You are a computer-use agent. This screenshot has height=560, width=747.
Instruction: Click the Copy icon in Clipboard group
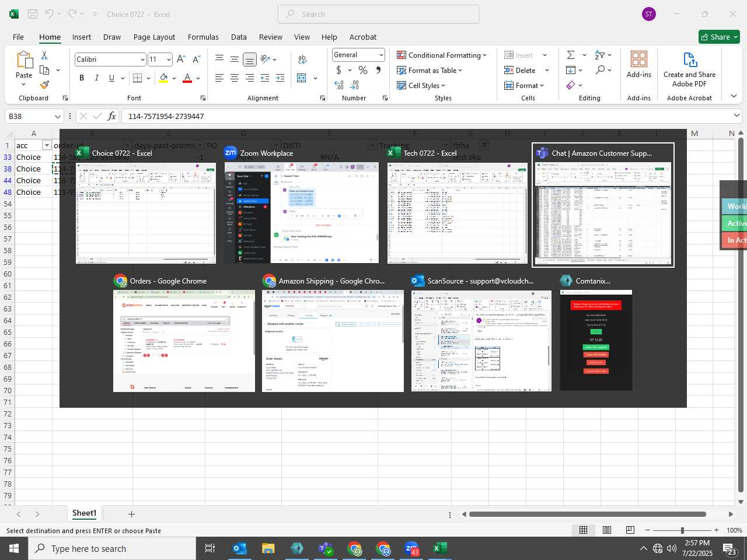pos(44,70)
